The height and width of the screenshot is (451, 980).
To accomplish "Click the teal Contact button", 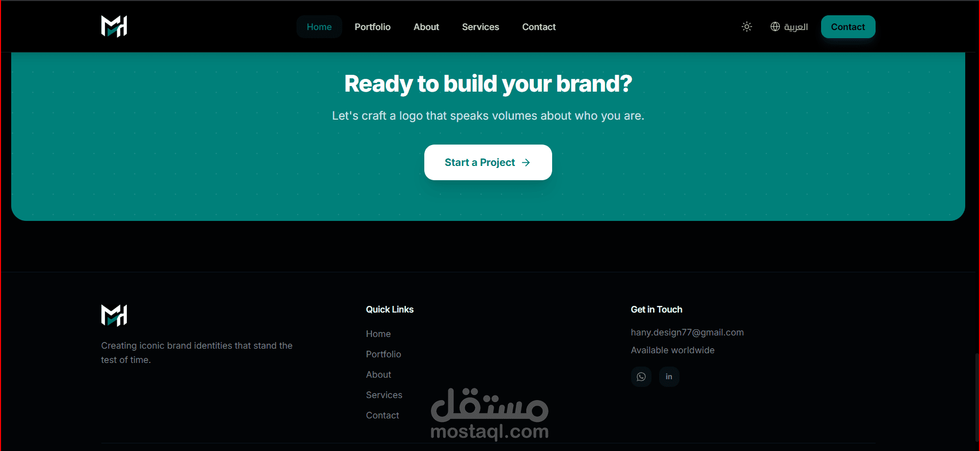I will [848, 27].
